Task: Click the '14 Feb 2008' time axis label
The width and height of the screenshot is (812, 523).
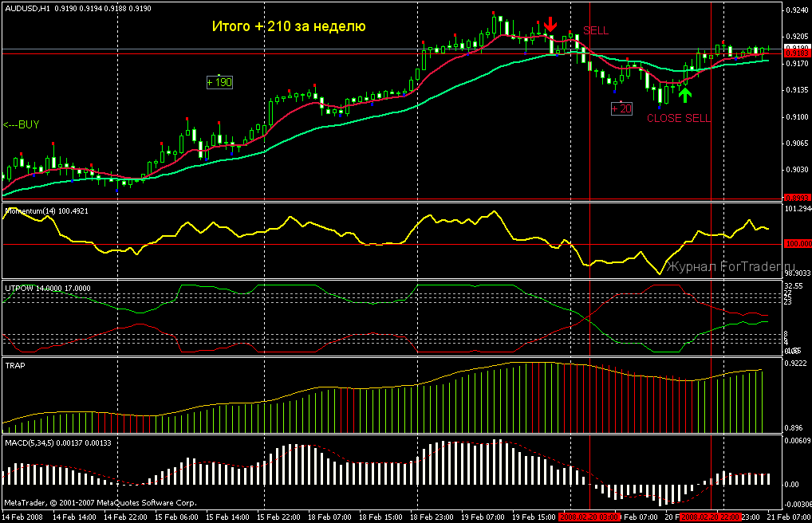Action: tap(22, 517)
